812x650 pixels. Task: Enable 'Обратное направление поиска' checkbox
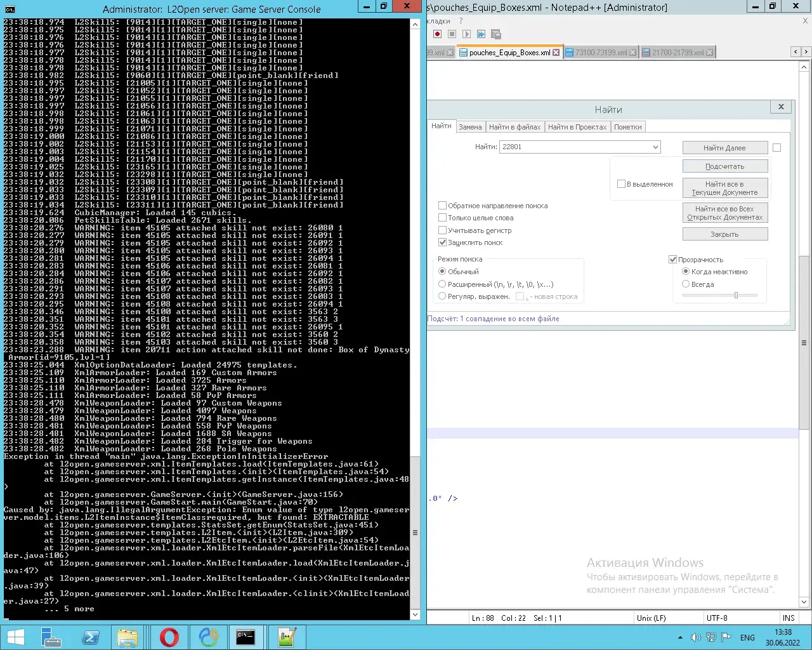[443, 206]
